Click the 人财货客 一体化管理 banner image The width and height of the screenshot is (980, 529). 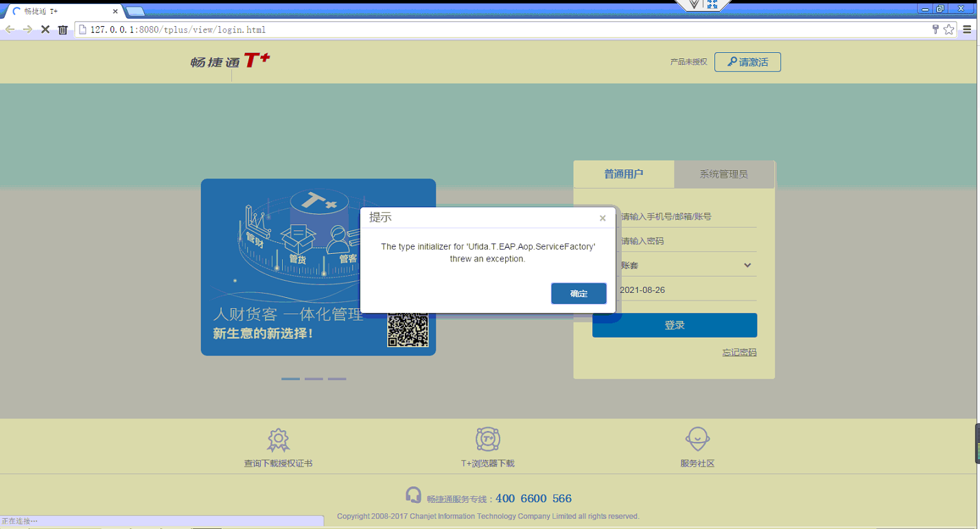pyautogui.click(x=318, y=267)
